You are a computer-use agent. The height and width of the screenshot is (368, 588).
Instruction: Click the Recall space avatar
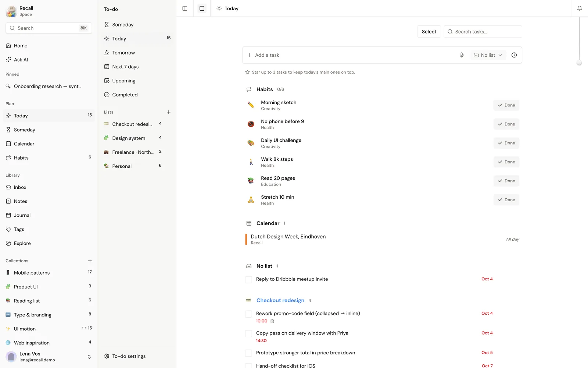point(11,11)
